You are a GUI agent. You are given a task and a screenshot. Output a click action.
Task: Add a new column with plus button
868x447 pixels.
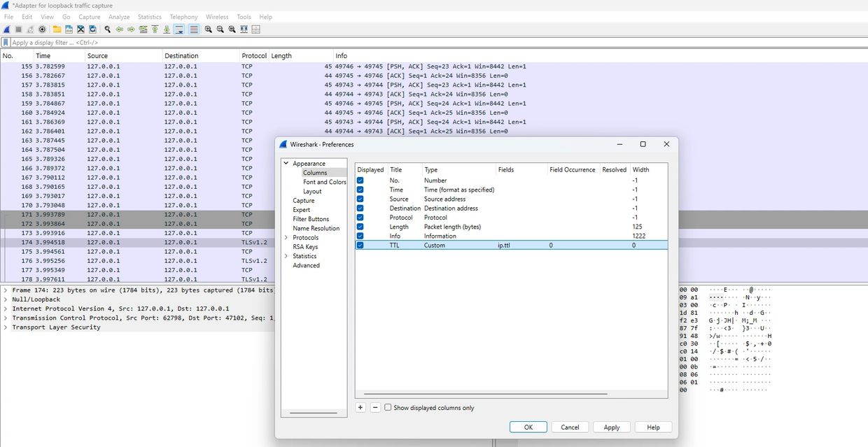360,408
